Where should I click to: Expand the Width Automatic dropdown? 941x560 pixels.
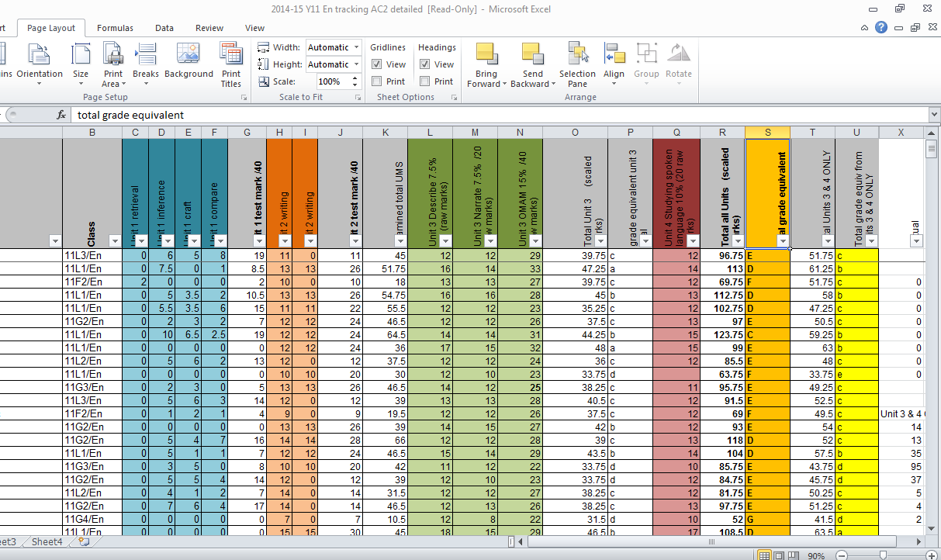point(356,47)
